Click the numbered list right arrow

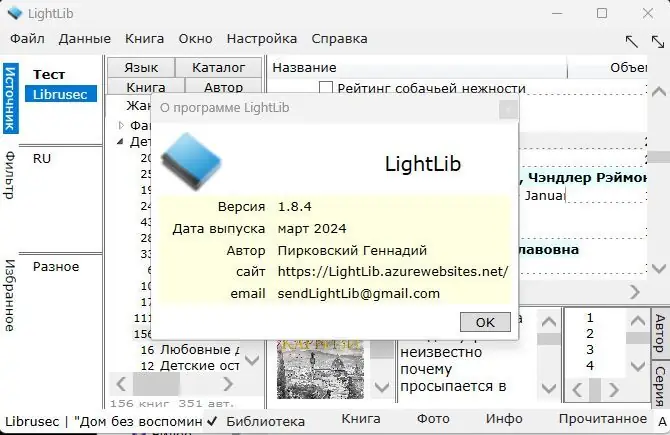(614, 390)
